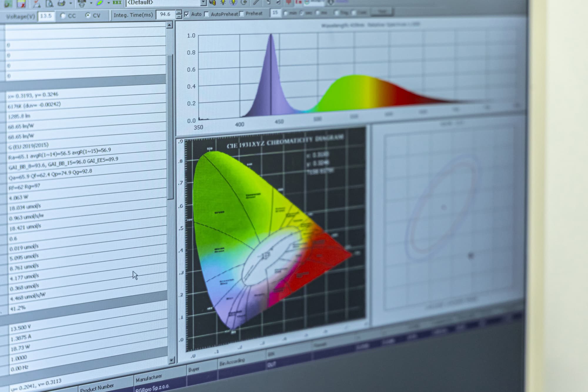Click the red tool icon before print preview
588x392 pixels.
tap(37, 4)
